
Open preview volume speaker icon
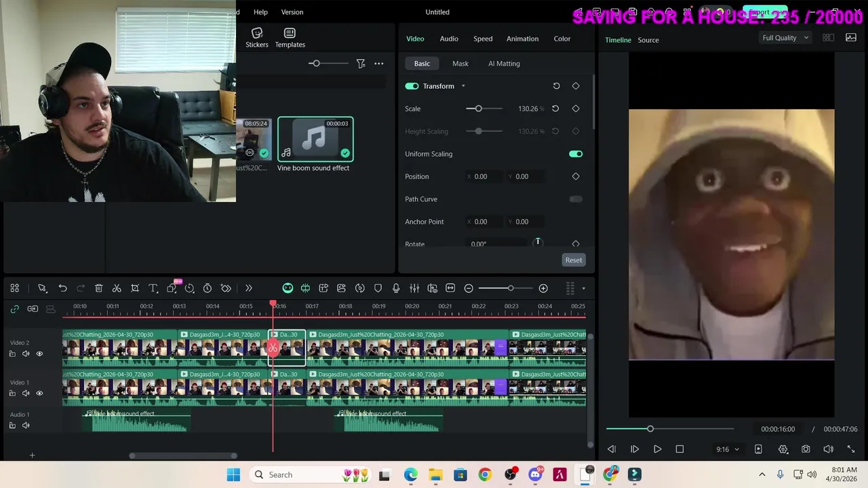pyautogui.click(x=828, y=449)
